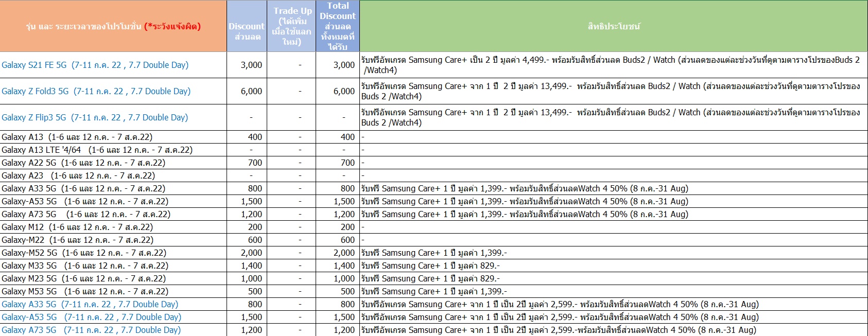Select the 'Galaxy A13 (1-6 และ 12 ก.ค.' cell
Viewport: 868px width, 336px height.
[113, 137]
